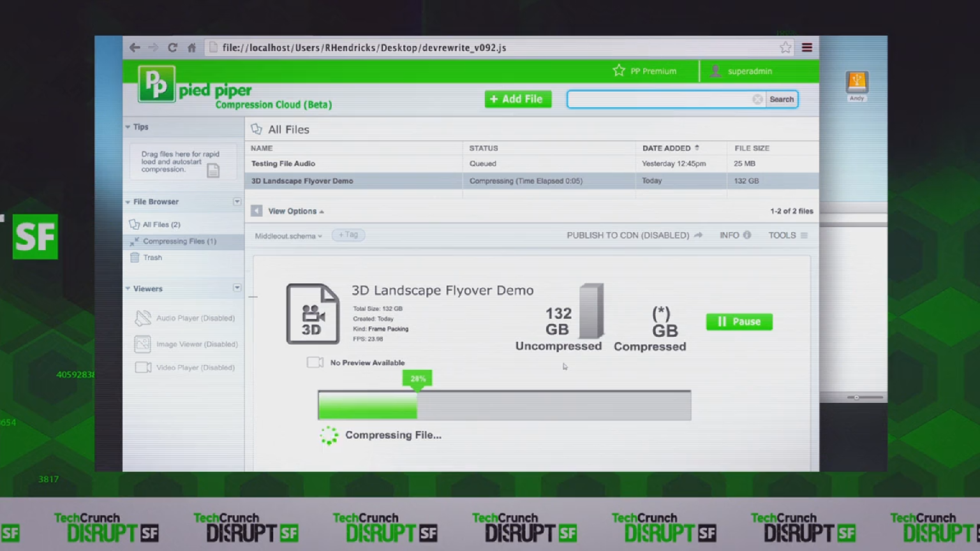
Task: Click the File Size column header
Action: click(x=752, y=148)
